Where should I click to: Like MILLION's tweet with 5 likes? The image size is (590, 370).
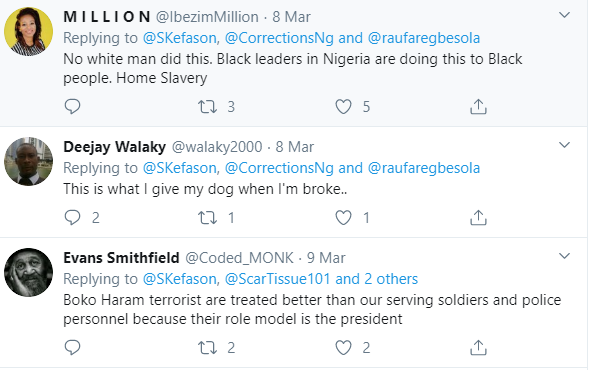tap(343, 107)
